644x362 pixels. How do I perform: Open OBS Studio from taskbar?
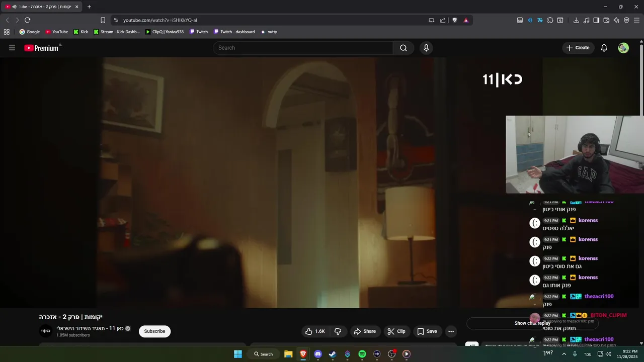pos(392,354)
